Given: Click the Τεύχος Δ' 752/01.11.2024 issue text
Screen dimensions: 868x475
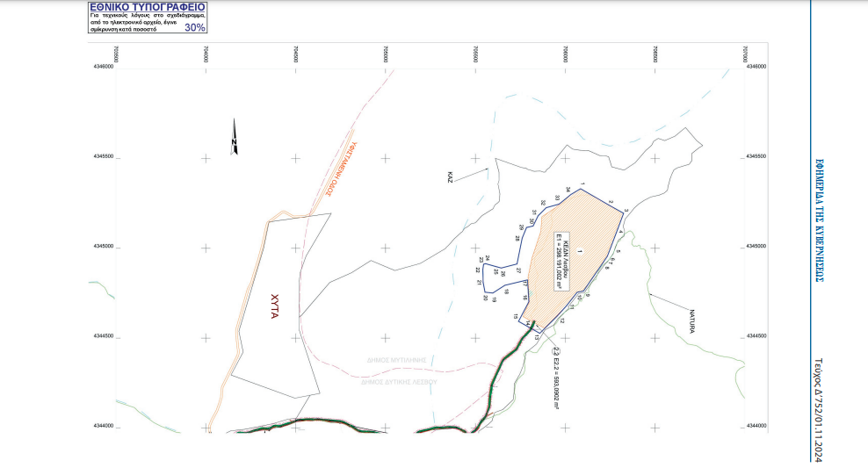Looking at the screenshot, I should click(x=818, y=409).
